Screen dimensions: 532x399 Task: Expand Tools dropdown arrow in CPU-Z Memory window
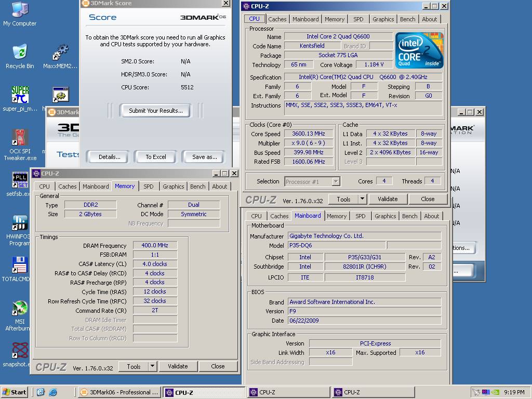(x=152, y=366)
